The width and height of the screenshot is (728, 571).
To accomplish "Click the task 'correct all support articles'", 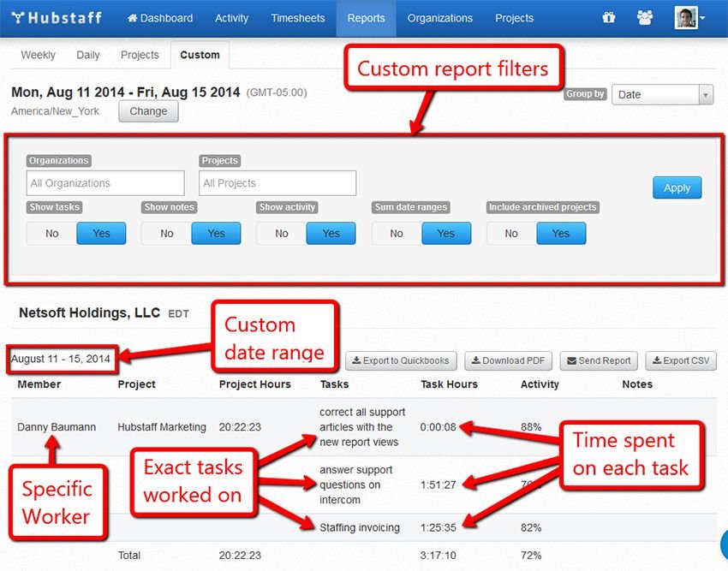I will click(x=362, y=427).
